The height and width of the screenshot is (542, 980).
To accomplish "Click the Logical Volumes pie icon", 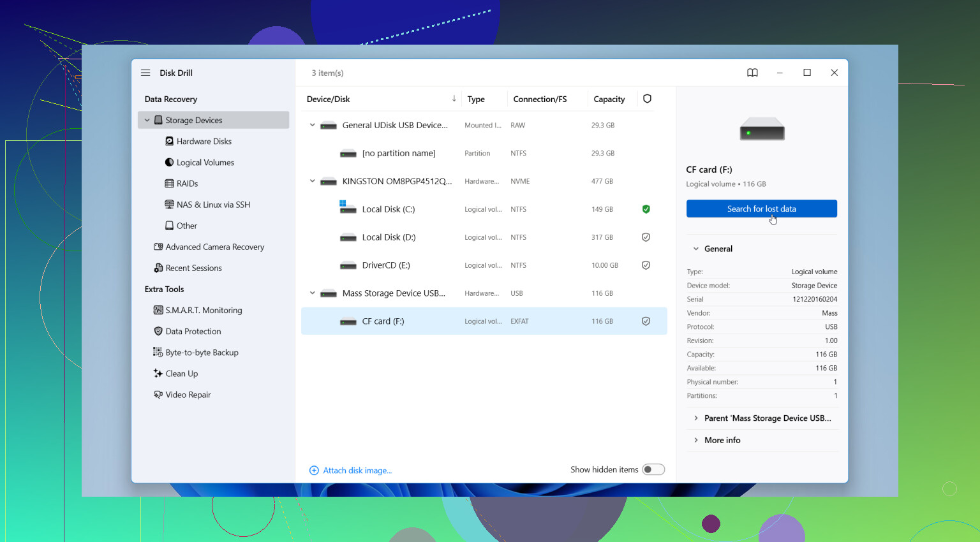I will (169, 162).
